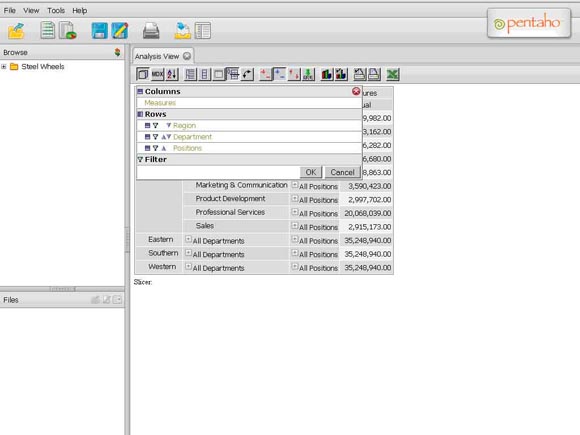The height and width of the screenshot is (435, 580).
Task: Move Region down with its arrow
Action: [169, 126]
